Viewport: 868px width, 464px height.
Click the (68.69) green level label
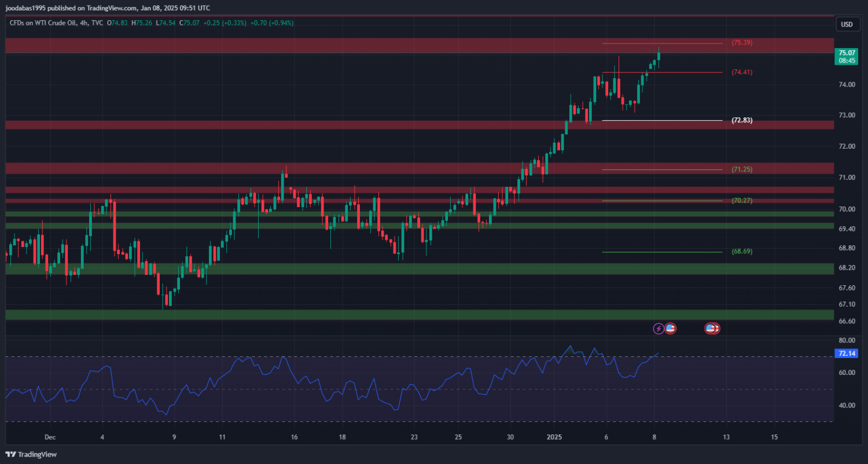(742, 252)
